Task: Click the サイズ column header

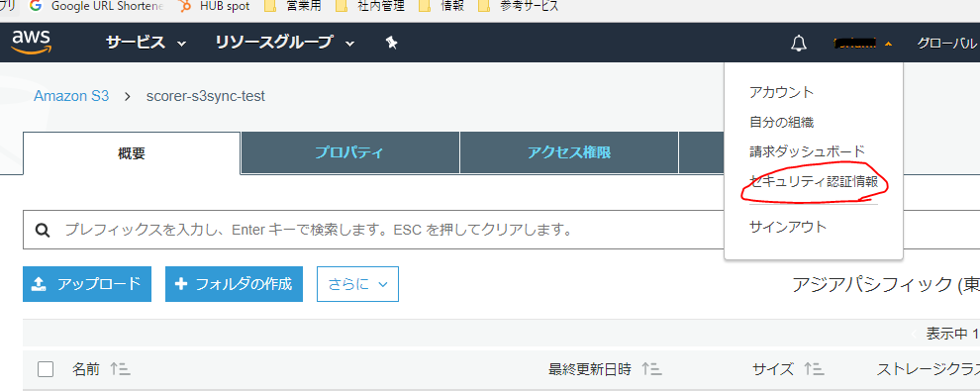Action: [x=773, y=369]
